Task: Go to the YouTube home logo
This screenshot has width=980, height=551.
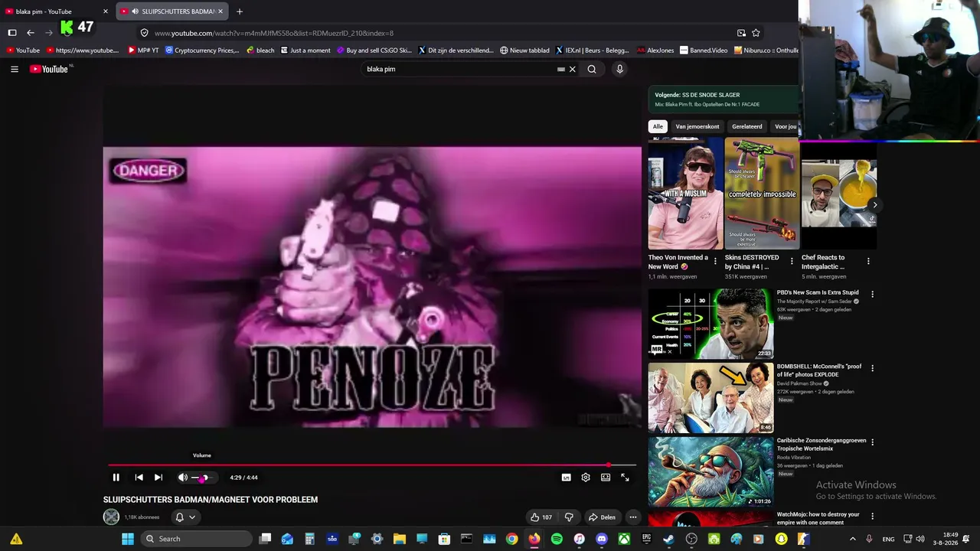Action: (x=51, y=69)
